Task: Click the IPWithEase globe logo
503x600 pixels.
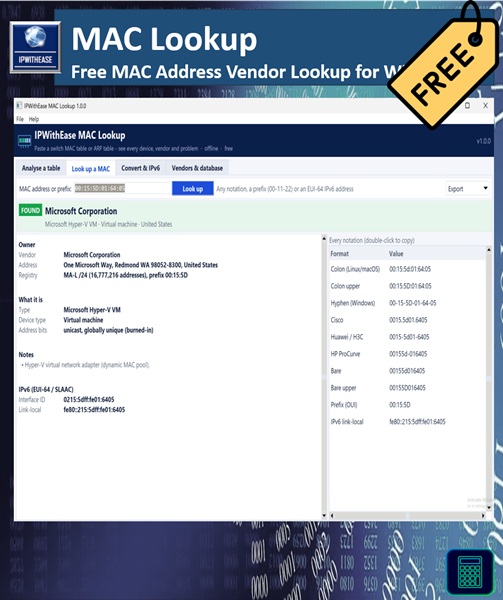Action: coord(35,47)
